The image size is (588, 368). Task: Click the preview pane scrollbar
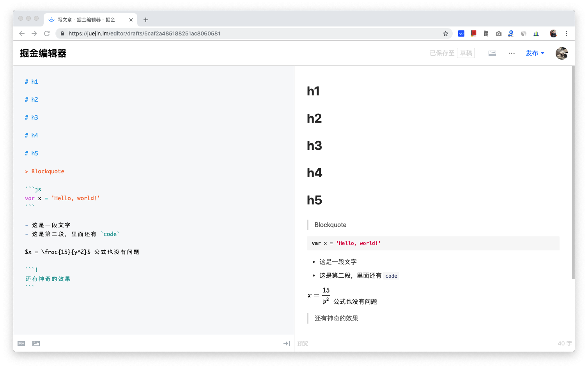click(x=573, y=173)
